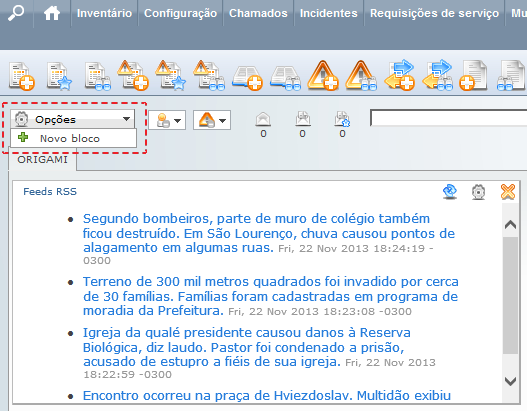
Task: Click the open envelope counter icon
Action: (x=263, y=119)
